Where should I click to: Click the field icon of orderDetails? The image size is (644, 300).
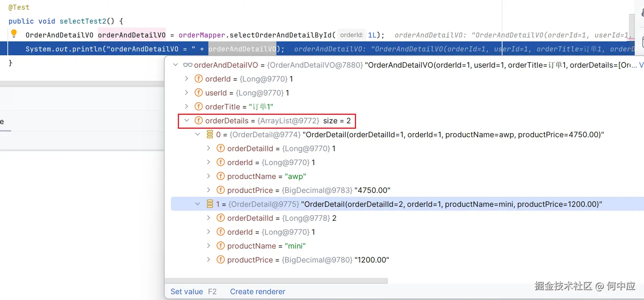click(x=199, y=121)
